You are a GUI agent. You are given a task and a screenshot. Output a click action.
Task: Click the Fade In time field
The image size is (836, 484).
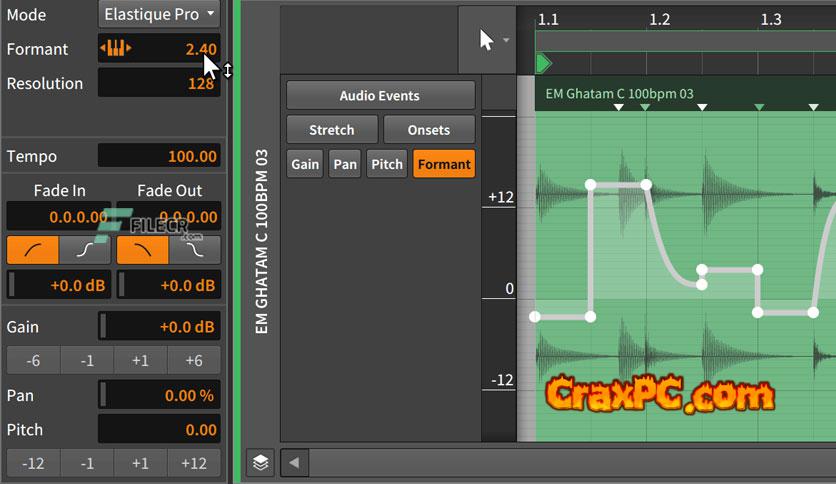(x=59, y=216)
